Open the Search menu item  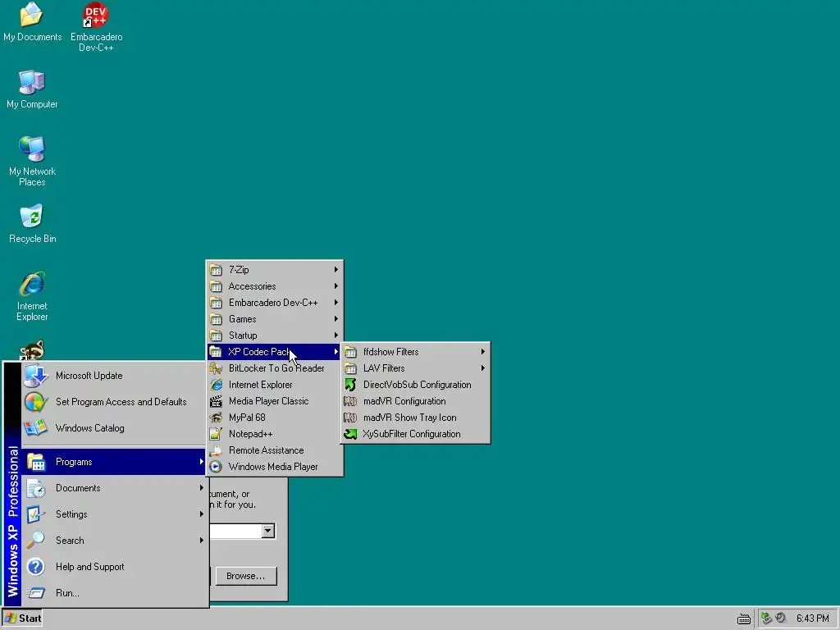113,540
